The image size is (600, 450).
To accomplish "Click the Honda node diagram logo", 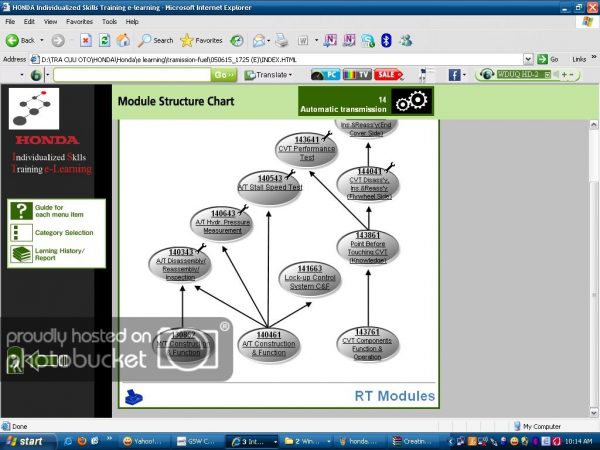I will (x=34, y=109).
